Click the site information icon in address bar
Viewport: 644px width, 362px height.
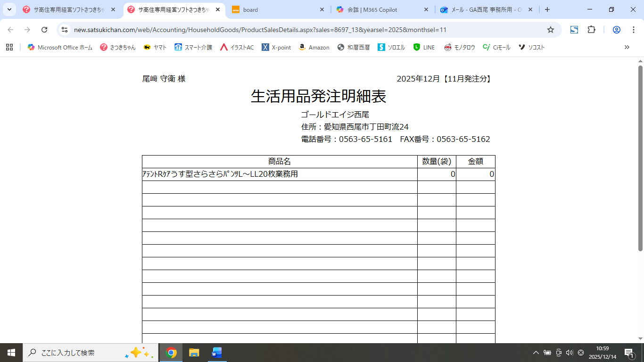(65, 30)
